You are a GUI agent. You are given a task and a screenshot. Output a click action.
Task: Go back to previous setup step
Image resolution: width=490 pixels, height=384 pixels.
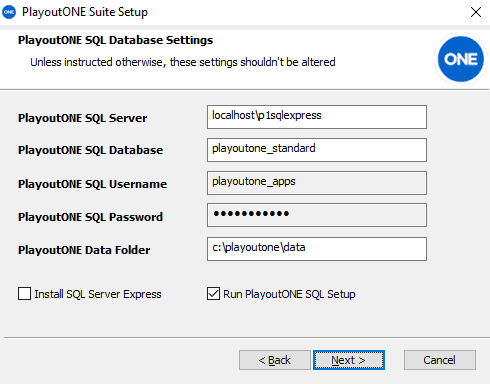tap(275, 360)
